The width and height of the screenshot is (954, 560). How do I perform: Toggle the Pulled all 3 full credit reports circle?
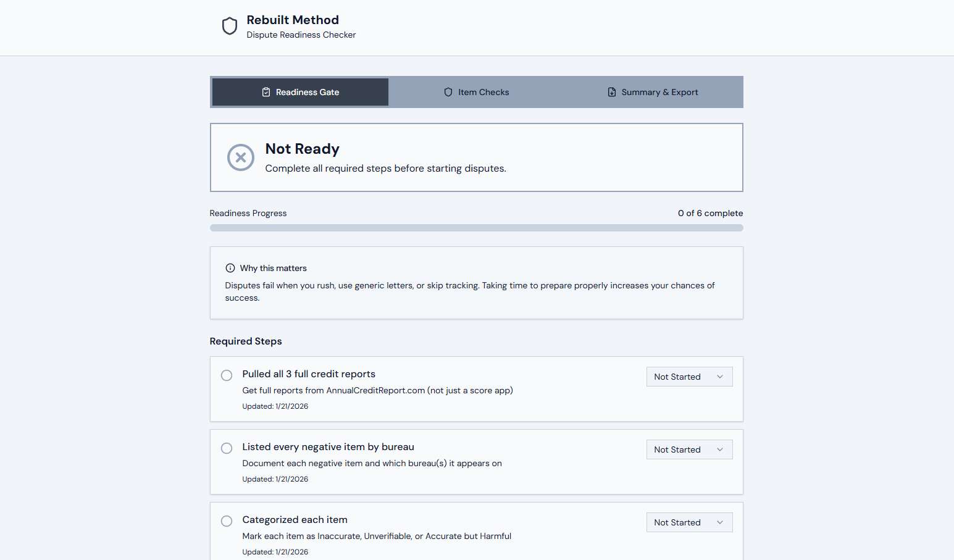(227, 375)
